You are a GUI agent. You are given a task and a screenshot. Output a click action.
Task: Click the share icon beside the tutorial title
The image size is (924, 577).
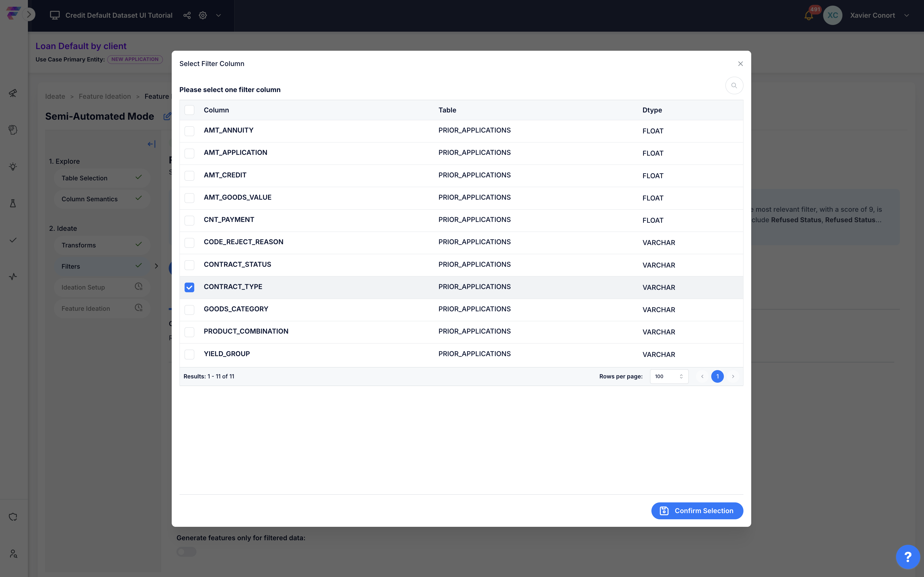pyautogui.click(x=187, y=15)
